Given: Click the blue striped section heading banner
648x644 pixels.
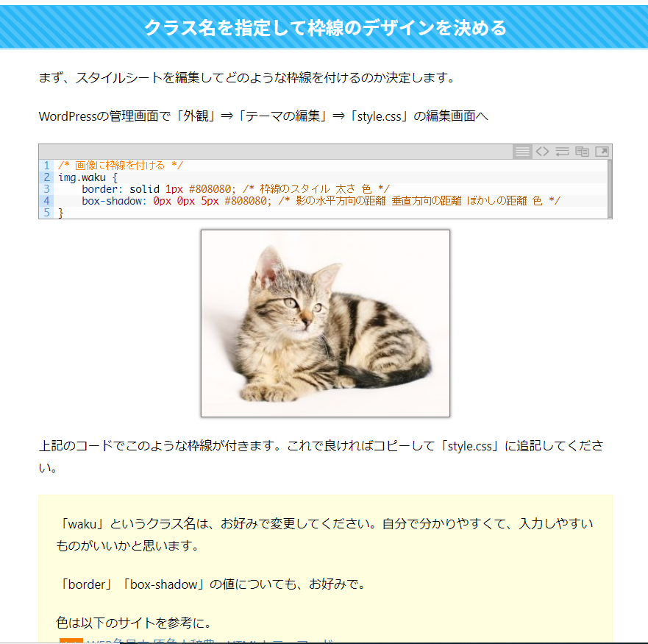Looking at the screenshot, I should (324, 27).
